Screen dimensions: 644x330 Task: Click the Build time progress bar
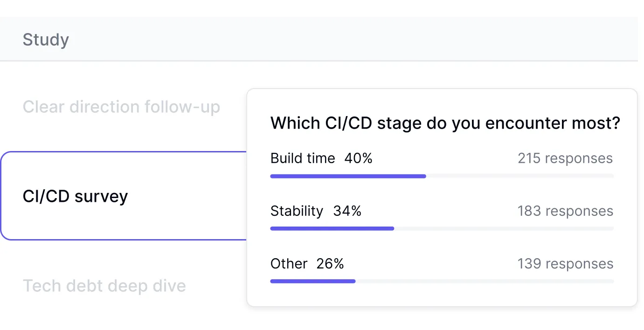pyautogui.click(x=442, y=176)
